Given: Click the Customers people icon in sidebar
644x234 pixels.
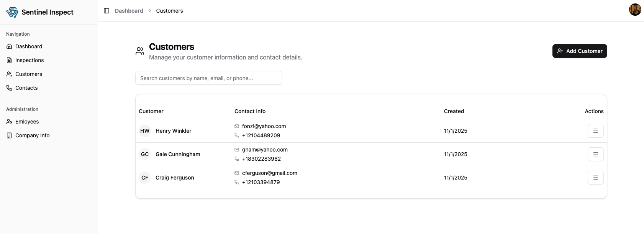Looking at the screenshot, I should tap(9, 74).
